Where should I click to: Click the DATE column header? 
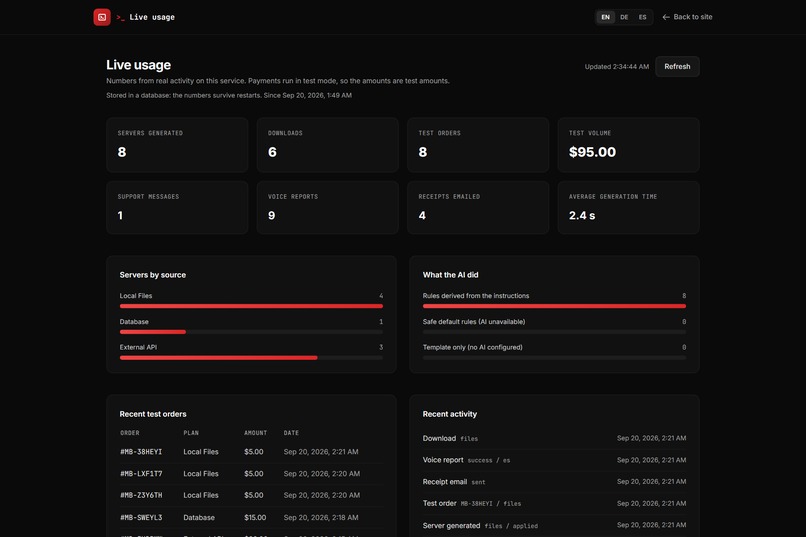pos(291,433)
